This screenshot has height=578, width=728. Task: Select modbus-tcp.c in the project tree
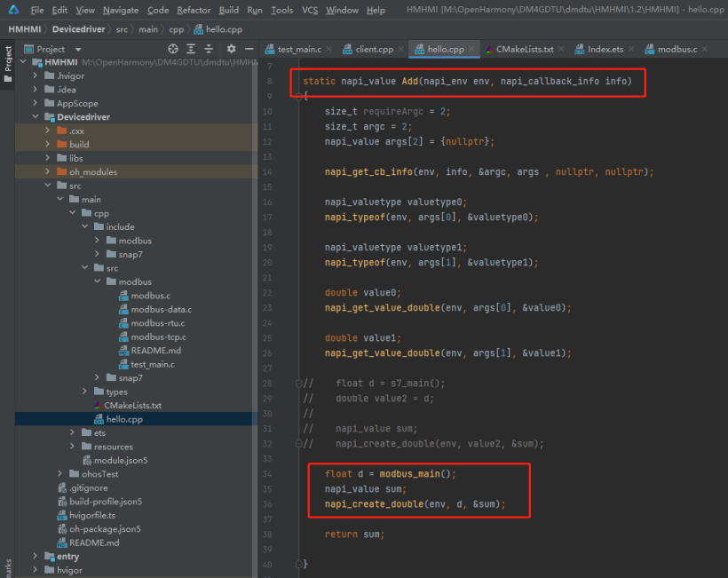pyautogui.click(x=153, y=337)
